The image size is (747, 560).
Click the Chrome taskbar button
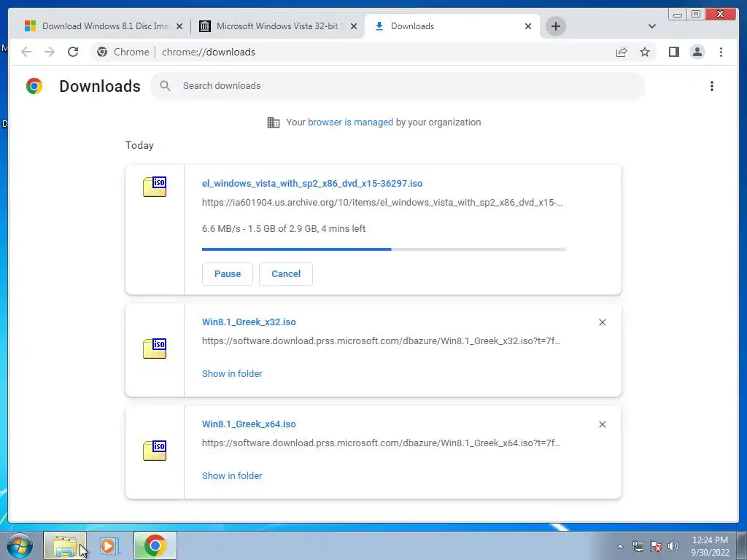tap(155, 545)
